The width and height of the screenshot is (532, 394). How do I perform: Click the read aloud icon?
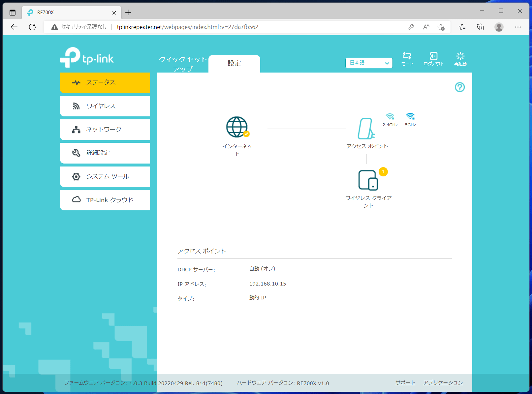pos(426,27)
